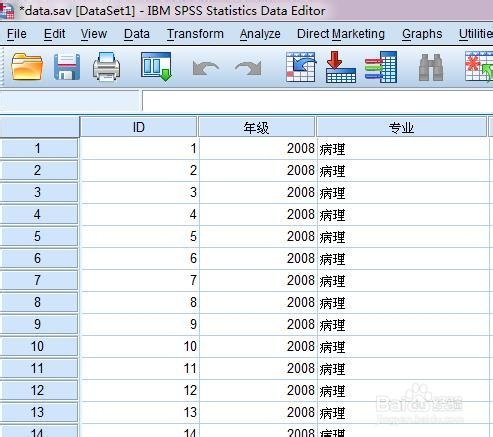493x437 pixels.
Task: Click the Print icon in toolbar
Action: click(x=106, y=67)
